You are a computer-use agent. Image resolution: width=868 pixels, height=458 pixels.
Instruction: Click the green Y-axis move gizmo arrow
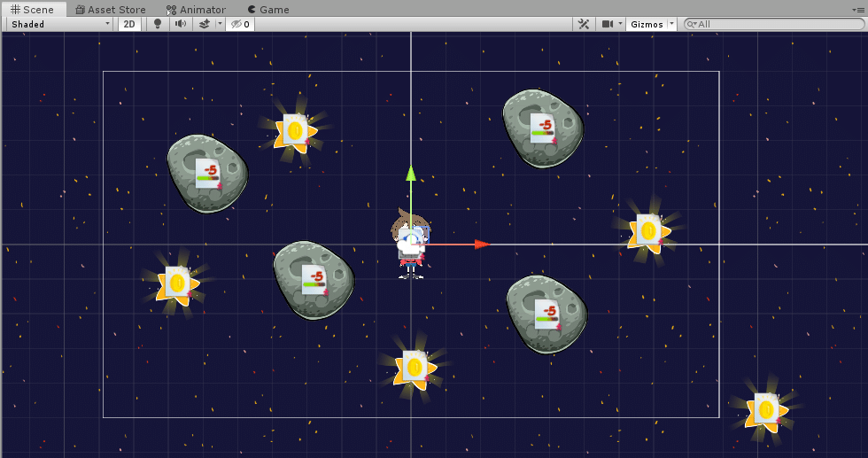tap(411, 173)
